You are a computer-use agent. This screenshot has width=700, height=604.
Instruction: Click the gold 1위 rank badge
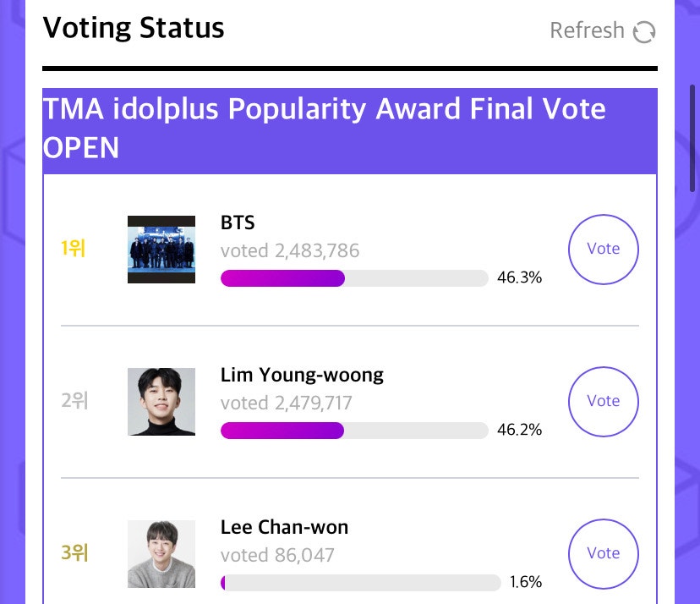(x=74, y=249)
